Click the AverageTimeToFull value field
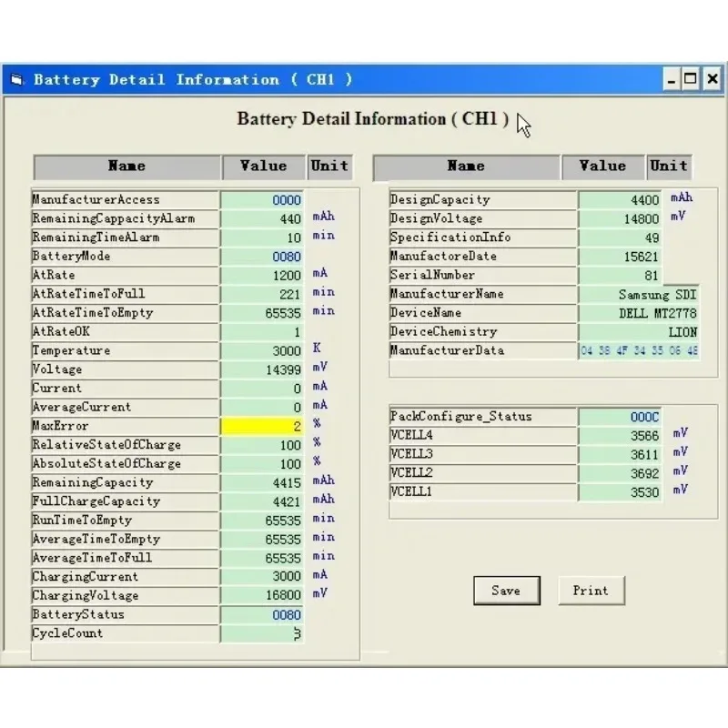This screenshot has height=728, width=728. tap(262, 558)
